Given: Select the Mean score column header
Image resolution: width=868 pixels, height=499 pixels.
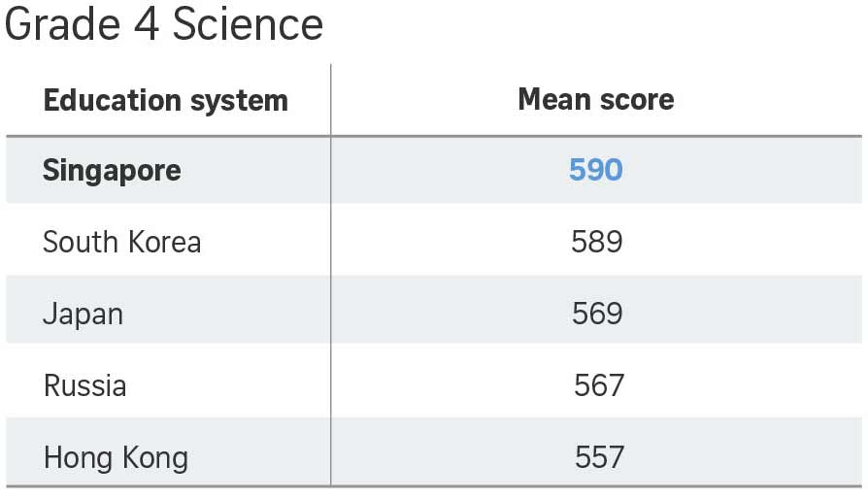Looking at the screenshot, I should (595, 99).
